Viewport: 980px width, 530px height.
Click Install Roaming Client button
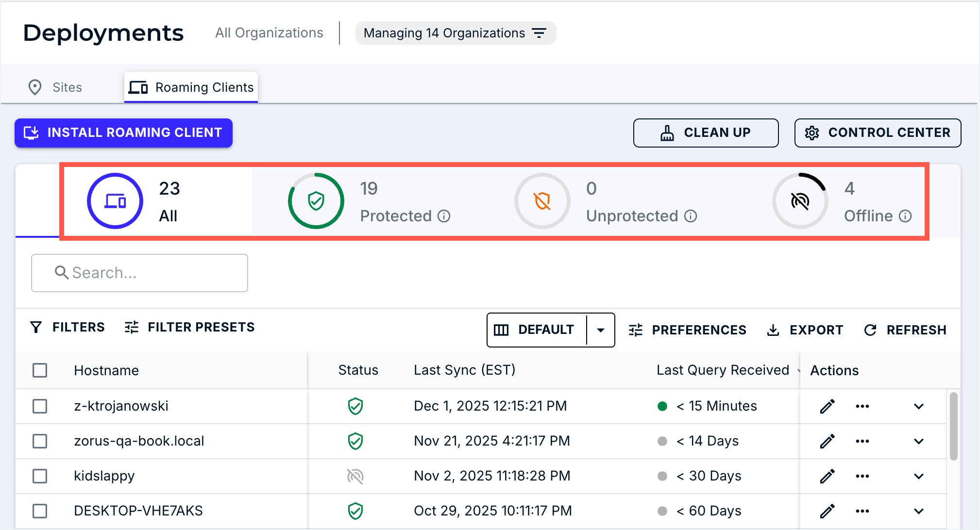tap(123, 132)
